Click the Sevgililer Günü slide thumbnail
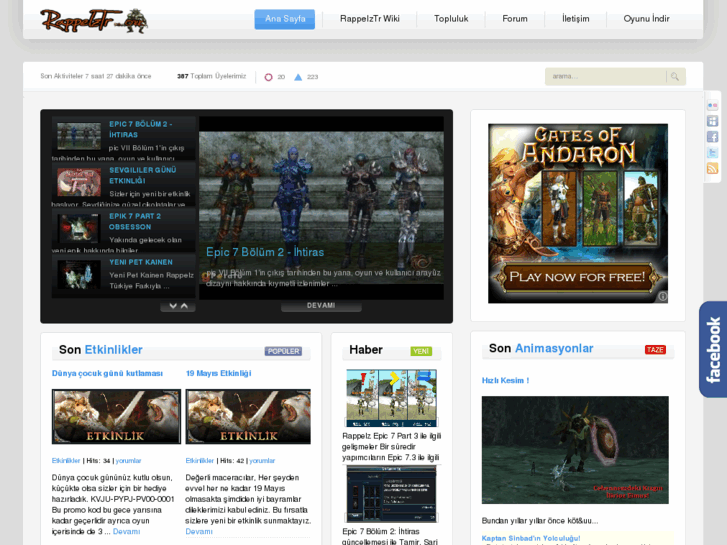727x545 pixels. [79, 182]
